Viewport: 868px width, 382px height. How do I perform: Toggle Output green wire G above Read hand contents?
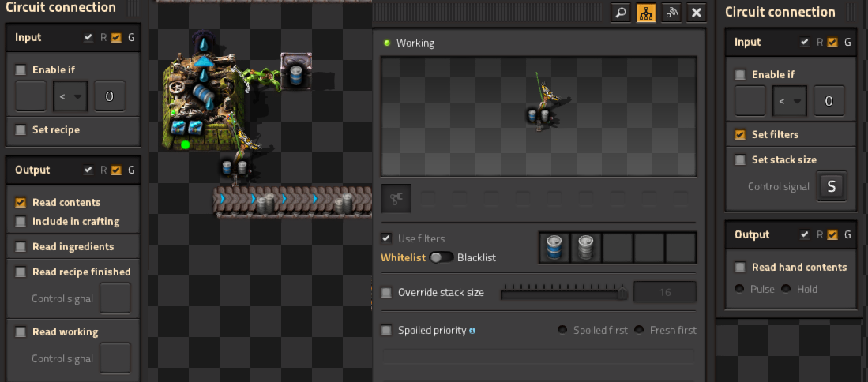coord(832,234)
